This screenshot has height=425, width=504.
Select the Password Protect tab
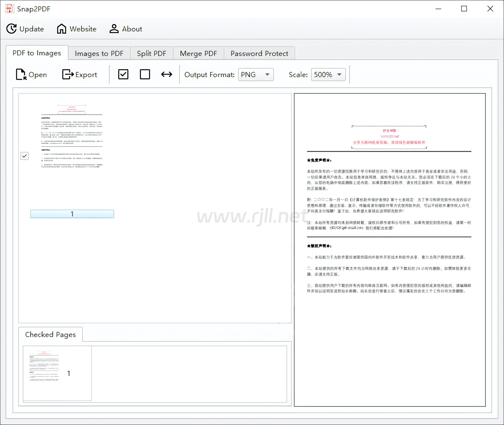click(x=259, y=53)
